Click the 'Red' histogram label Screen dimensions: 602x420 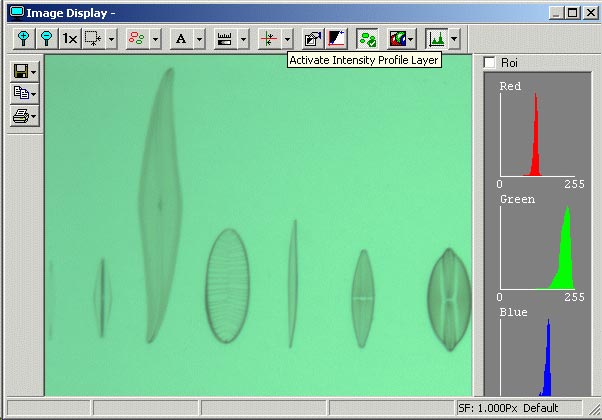[x=510, y=86]
